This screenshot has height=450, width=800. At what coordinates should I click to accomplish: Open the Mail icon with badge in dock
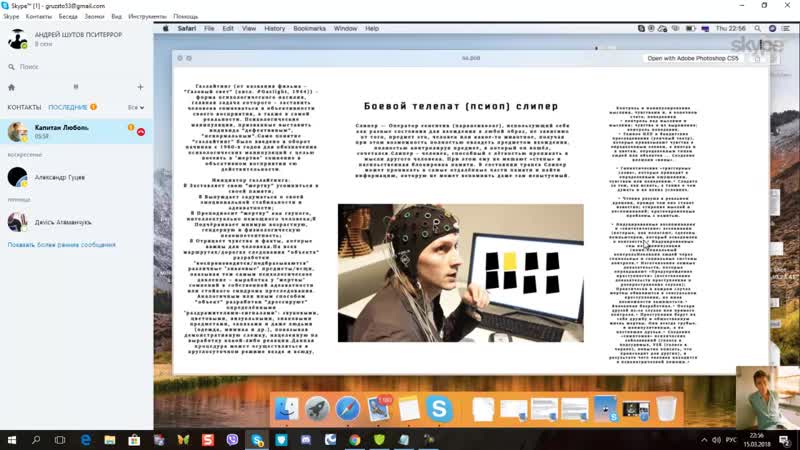coord(378,409)
